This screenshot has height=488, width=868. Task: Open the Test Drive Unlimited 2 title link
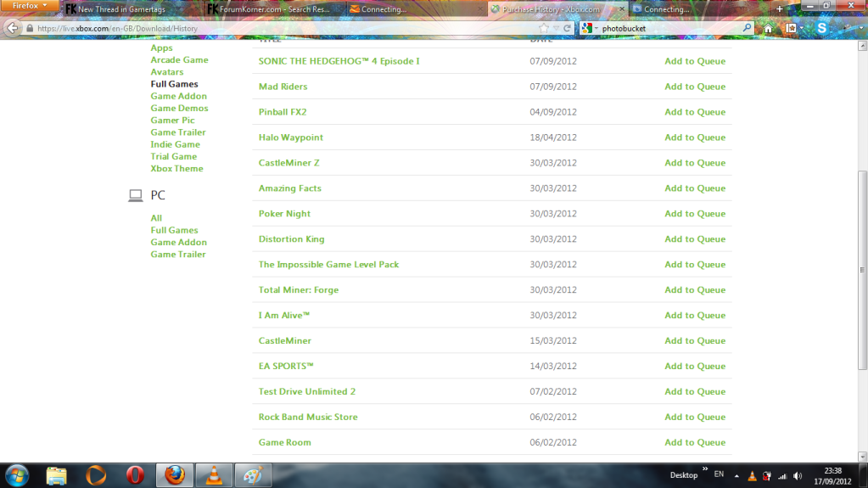click(306, 391)
